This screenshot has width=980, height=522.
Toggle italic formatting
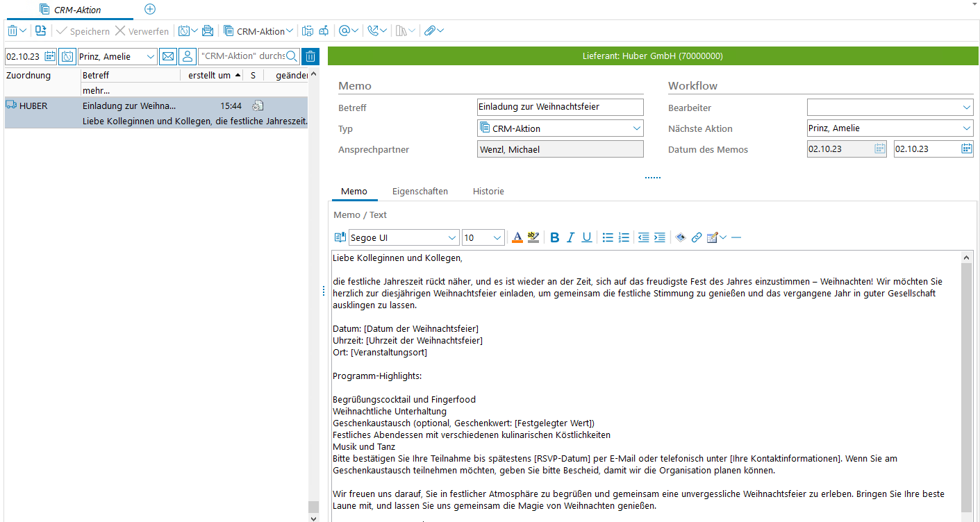[x=570, y=237]
